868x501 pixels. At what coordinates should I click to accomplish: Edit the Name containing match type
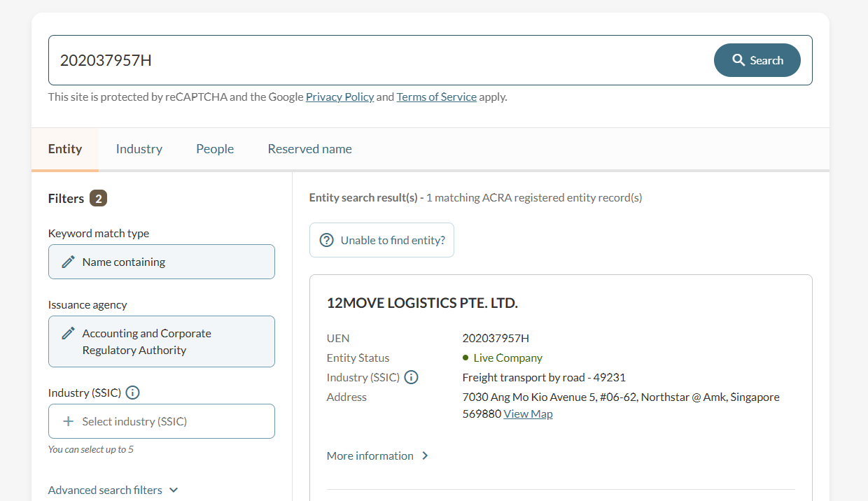tap(162, 262)
